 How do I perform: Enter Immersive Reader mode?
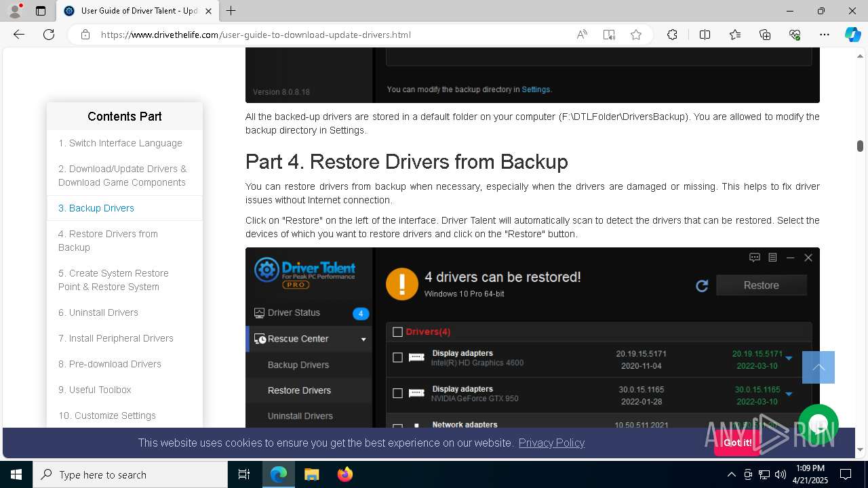pyautogui.click(x=609, y=35)
